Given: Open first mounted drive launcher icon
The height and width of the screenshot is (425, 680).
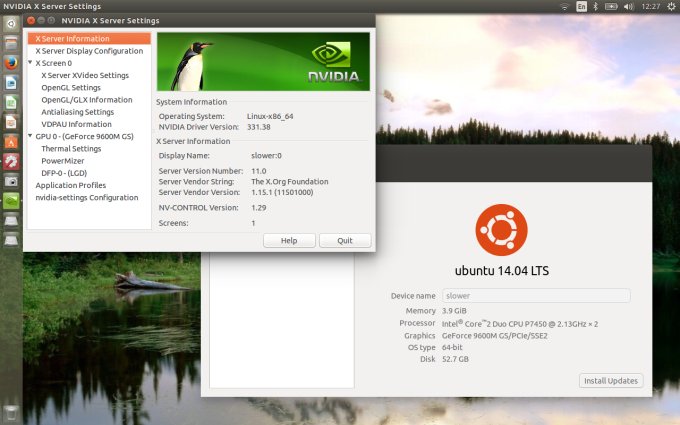Looking at the screenshot, I should coord(11,220).
